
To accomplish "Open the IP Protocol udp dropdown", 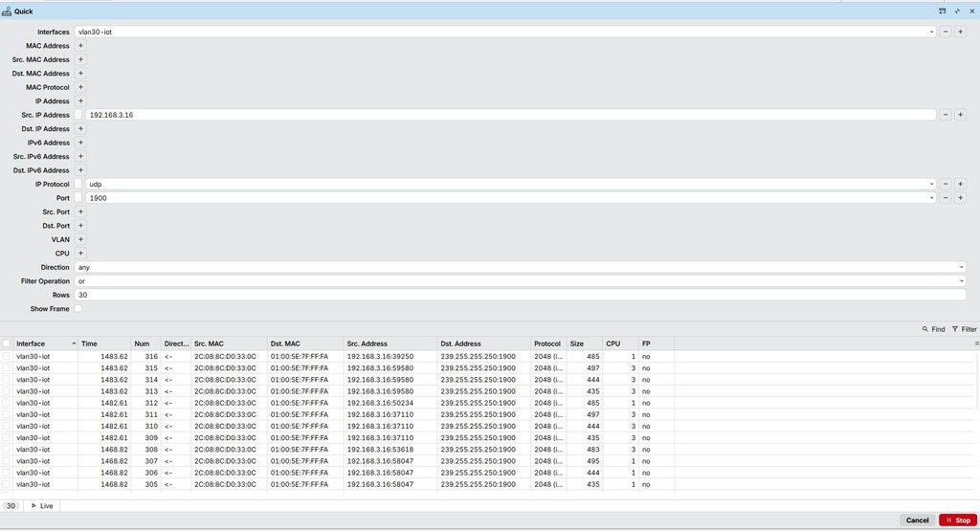I will tap(931, 184).
